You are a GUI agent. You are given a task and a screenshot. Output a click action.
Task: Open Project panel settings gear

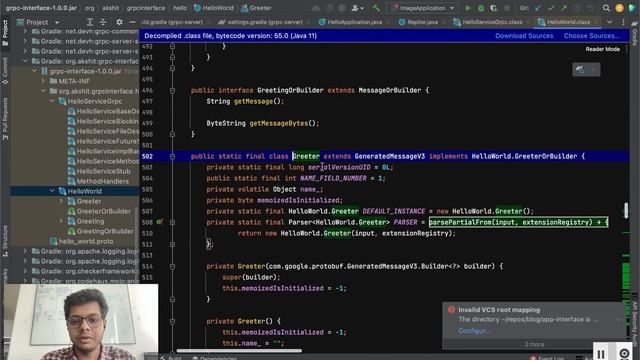pos(119,22)
